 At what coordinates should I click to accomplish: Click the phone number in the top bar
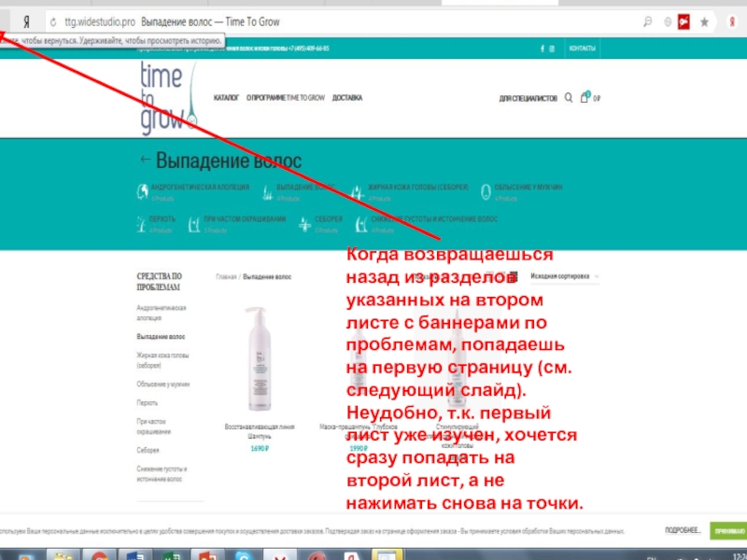coord(309,49)
